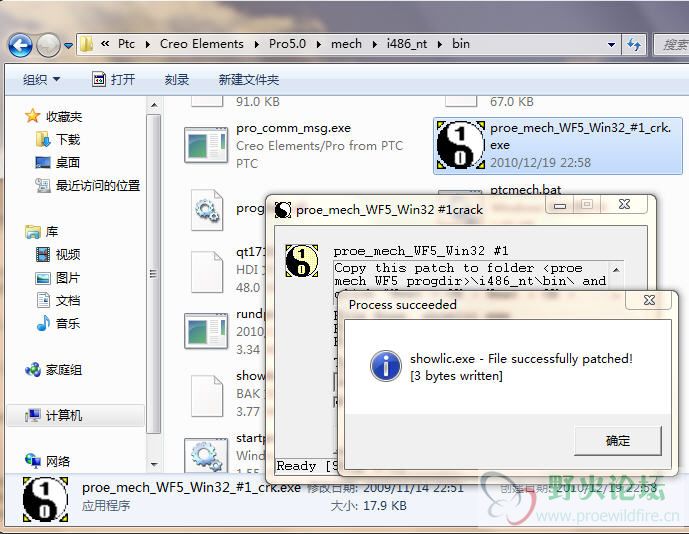
Task: Select the gear icon file starting with prog
Action: coord(207,210)
